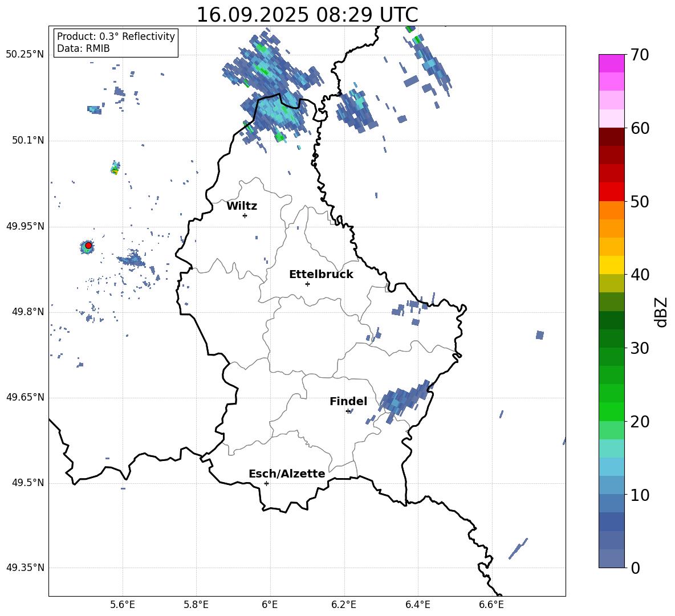Click the colorbar value 20
Viewport: 675px width, 616px height.
640,422
